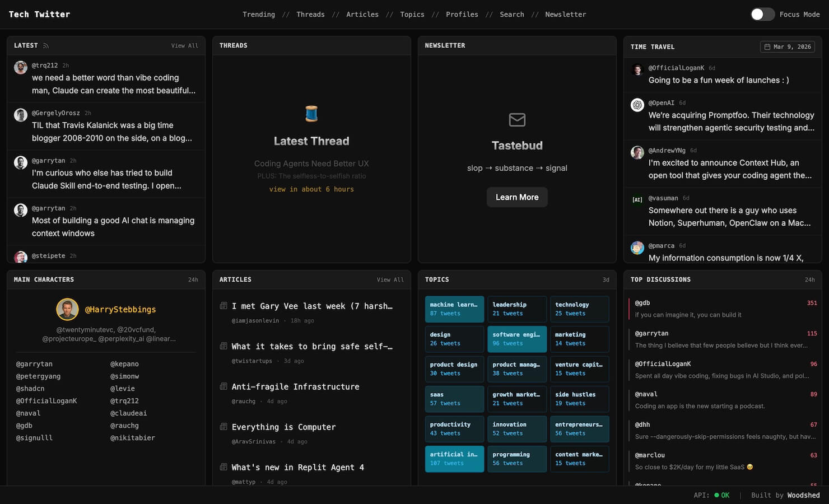This screenshot has height=504, width=829.
Task: Enable Focus Mode toggle
Action: point(762,15)
